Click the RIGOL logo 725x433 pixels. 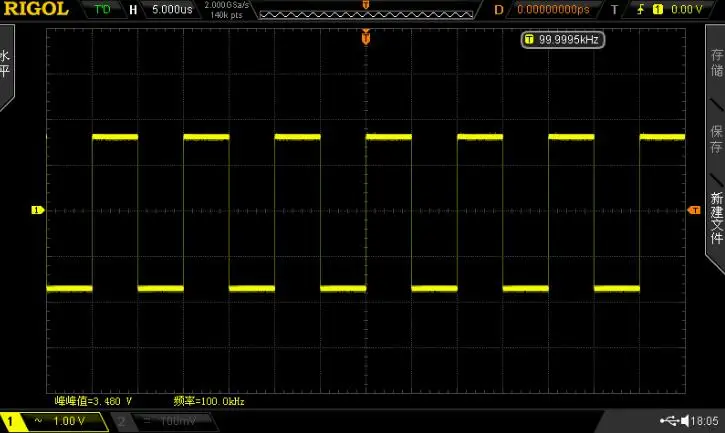pos(36,9)
